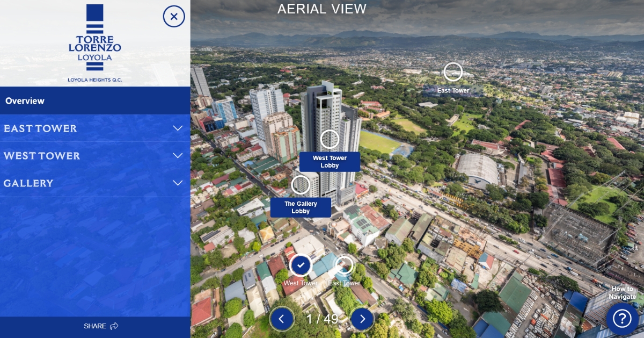
Task: Expand the Gallery chevron
Action: 178,183
